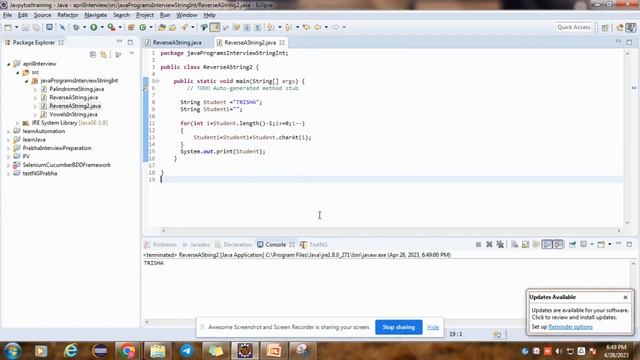Click Collapse All in Package Explorer
640x360 pixels.
coord(93,54)
